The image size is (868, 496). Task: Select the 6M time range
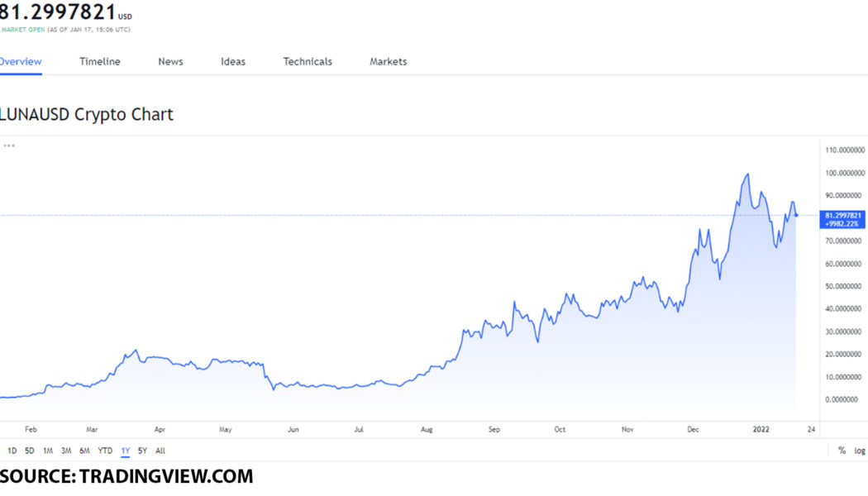point(85,451)
